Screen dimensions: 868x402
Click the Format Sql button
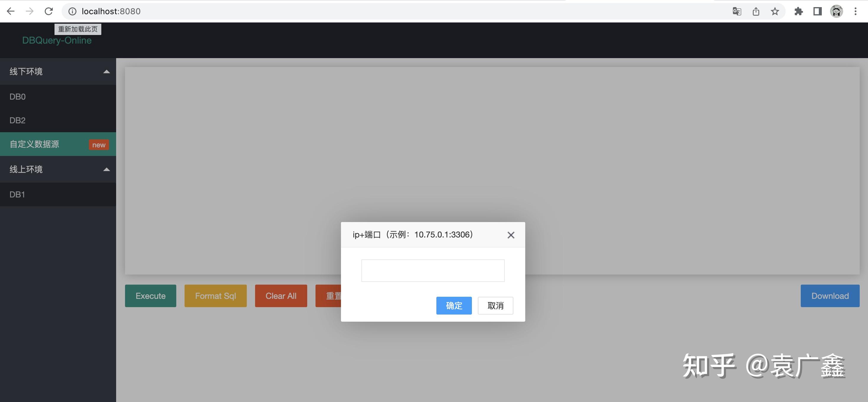215,296
